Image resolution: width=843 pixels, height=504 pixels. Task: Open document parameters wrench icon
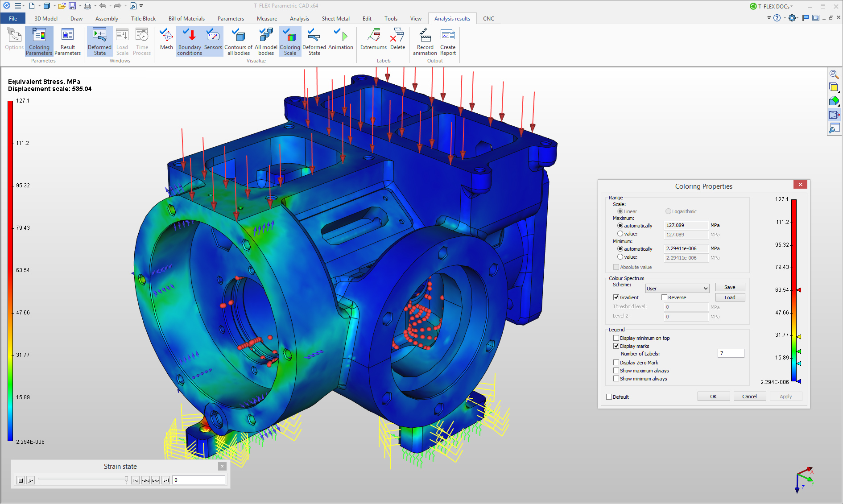tap(133, 6)
